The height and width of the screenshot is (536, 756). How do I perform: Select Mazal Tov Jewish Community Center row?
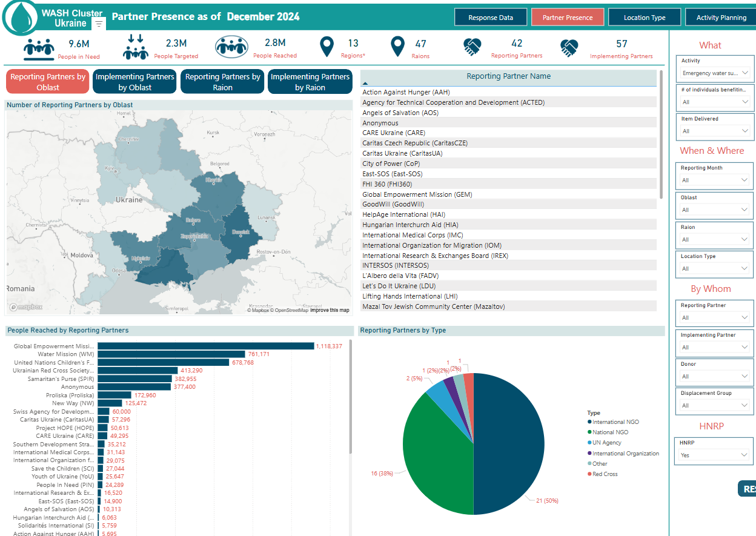click(x=509, y=306)
